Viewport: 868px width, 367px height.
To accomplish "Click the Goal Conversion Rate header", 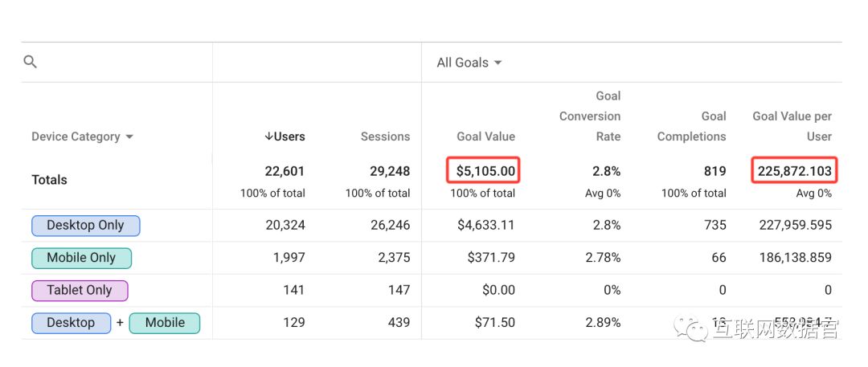I will (590, 116).
